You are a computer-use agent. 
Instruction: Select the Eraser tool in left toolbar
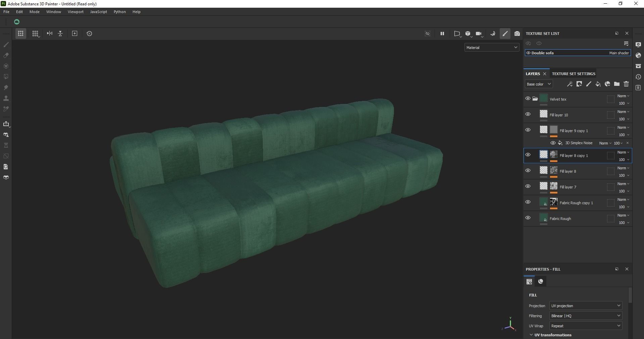(x=6, y=55)
